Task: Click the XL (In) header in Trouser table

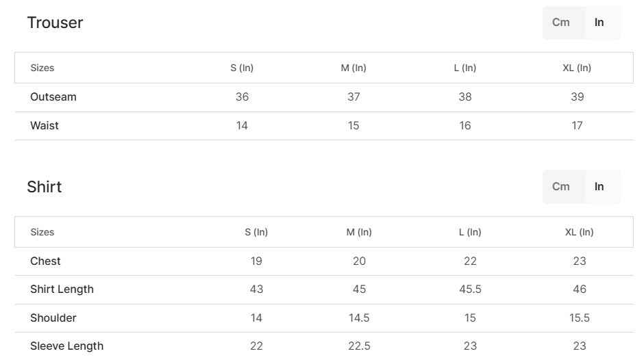Action: pyautogui.click(x=577, y=68)
